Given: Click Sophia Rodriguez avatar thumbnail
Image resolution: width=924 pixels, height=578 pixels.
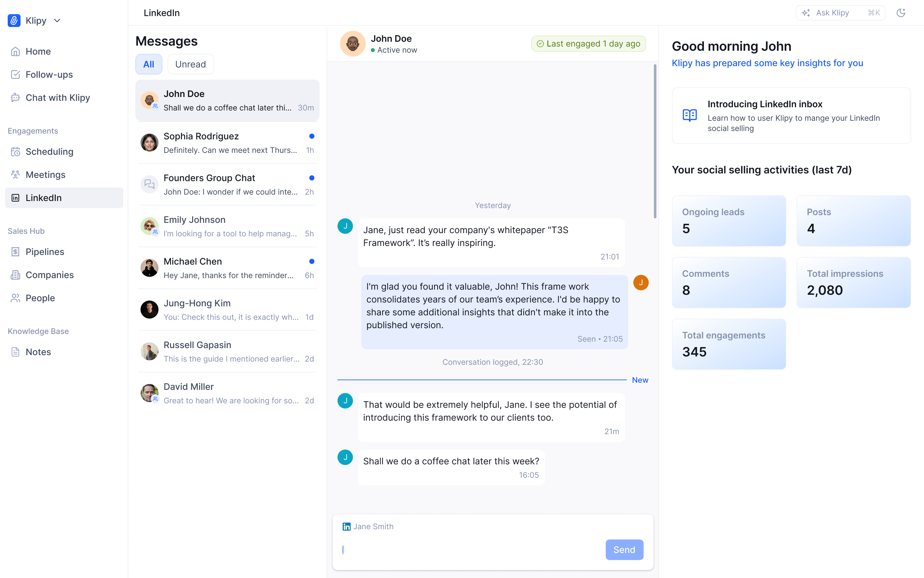Looking at the screenshot, I should click(x=149, y=143).
